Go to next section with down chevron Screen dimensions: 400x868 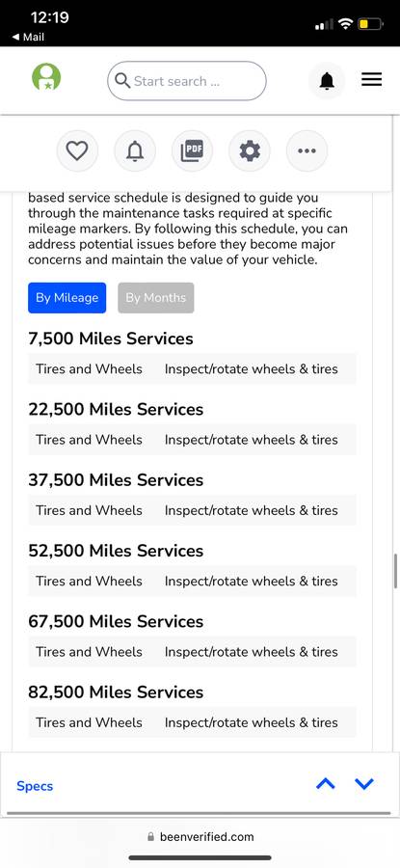click(x=364, y=783)
